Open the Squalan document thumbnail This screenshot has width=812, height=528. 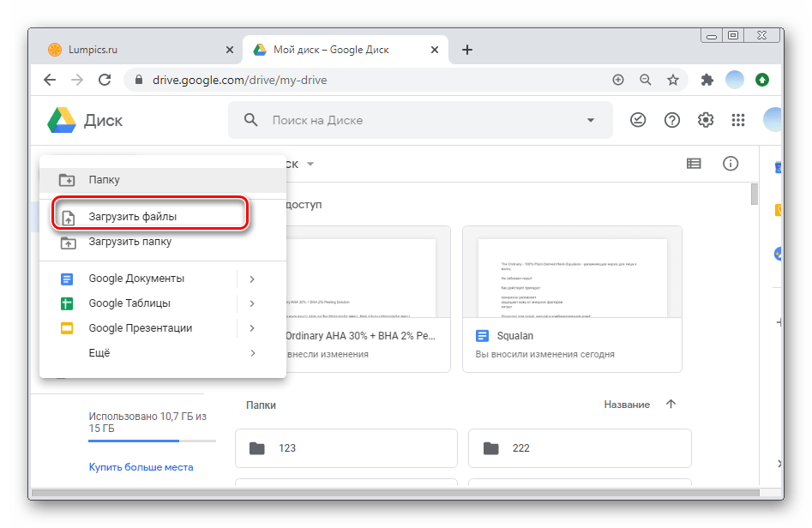pos(572,273)
